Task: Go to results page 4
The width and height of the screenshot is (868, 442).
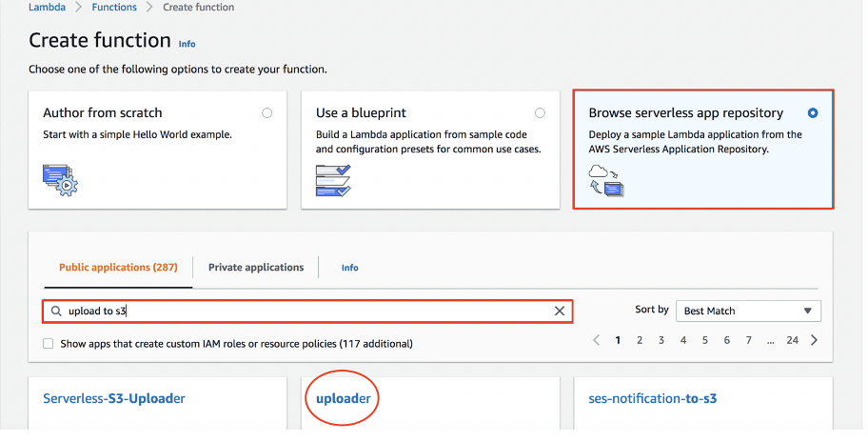Action: (683, 340)
